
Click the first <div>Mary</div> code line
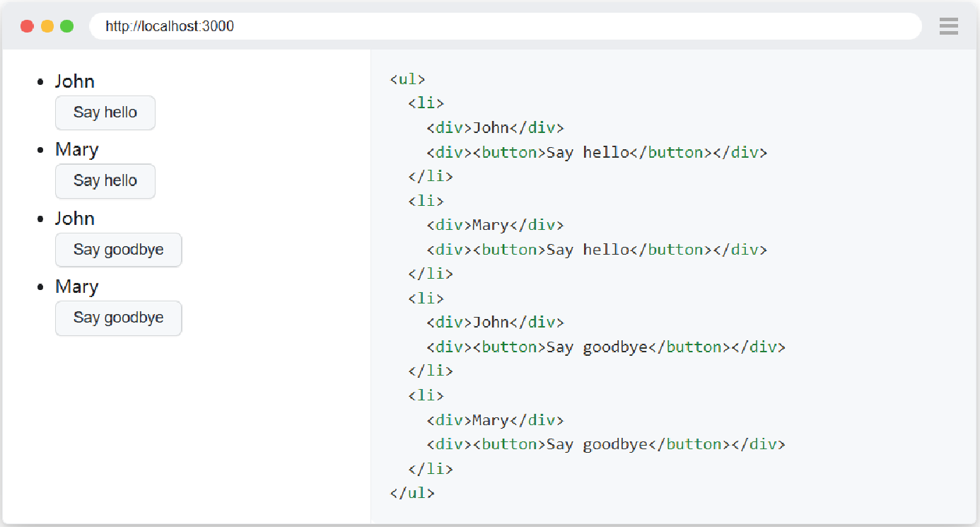(x=495, y=225)
